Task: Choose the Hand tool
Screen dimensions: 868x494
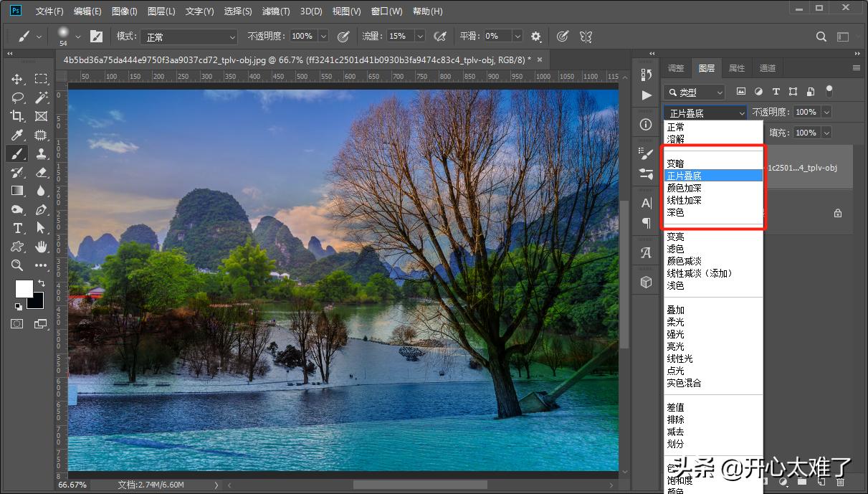Action: [42, 247]
